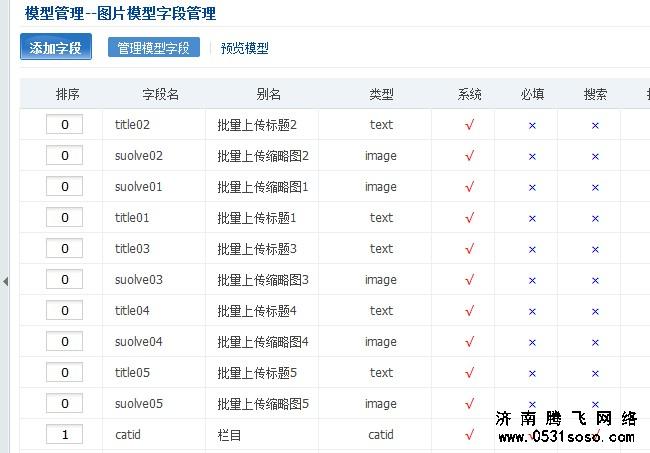Toggle the required (必填) cross for title04
Viewport: 650px width, 453px height.
coord(532,312)
